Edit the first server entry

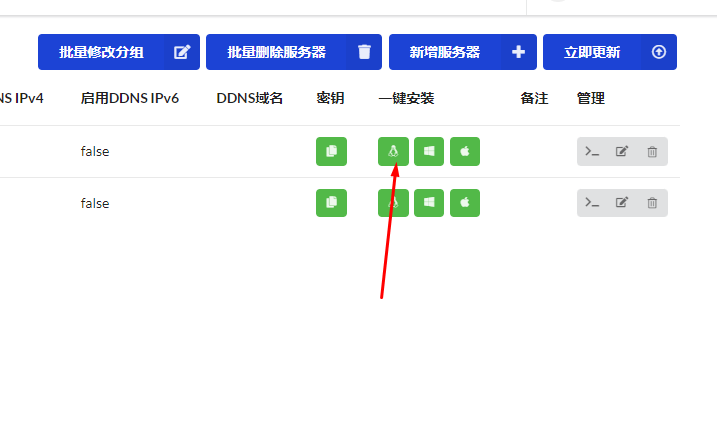coord(622,151)
